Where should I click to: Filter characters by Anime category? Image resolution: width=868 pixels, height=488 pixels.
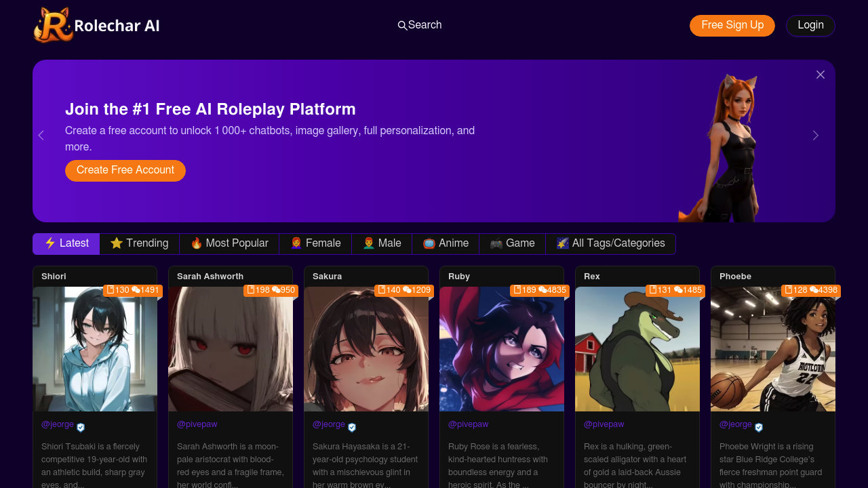click(x=446, y=244)
